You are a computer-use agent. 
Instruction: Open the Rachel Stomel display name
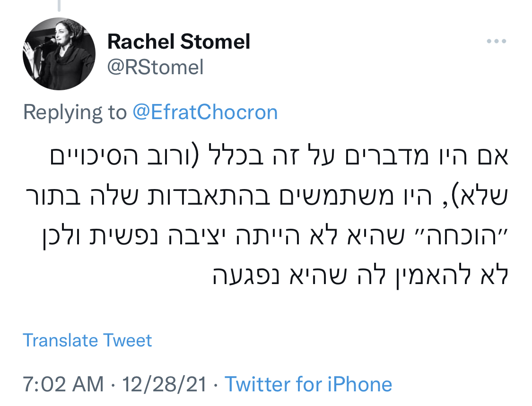(179, 42)
